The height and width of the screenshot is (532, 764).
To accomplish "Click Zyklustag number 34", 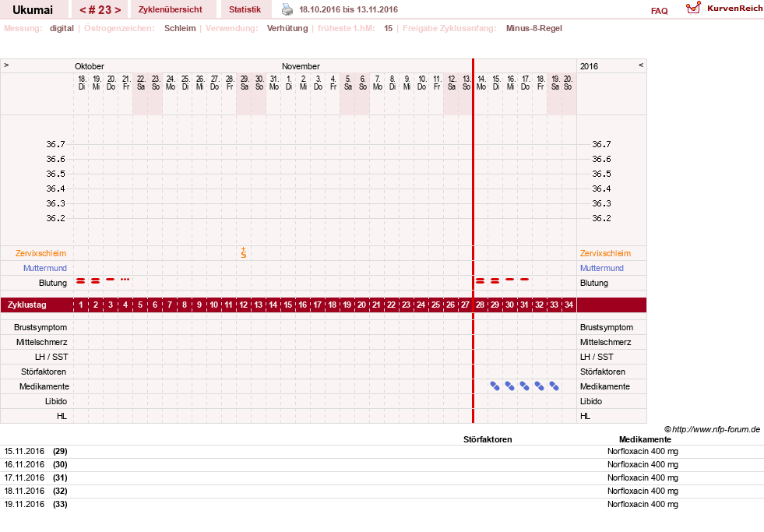I will (x=569, y=305).
